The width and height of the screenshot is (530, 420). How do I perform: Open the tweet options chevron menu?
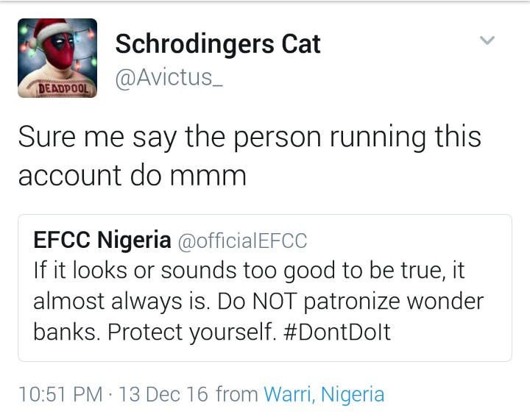pyautogui.click(x=487, y=40)
